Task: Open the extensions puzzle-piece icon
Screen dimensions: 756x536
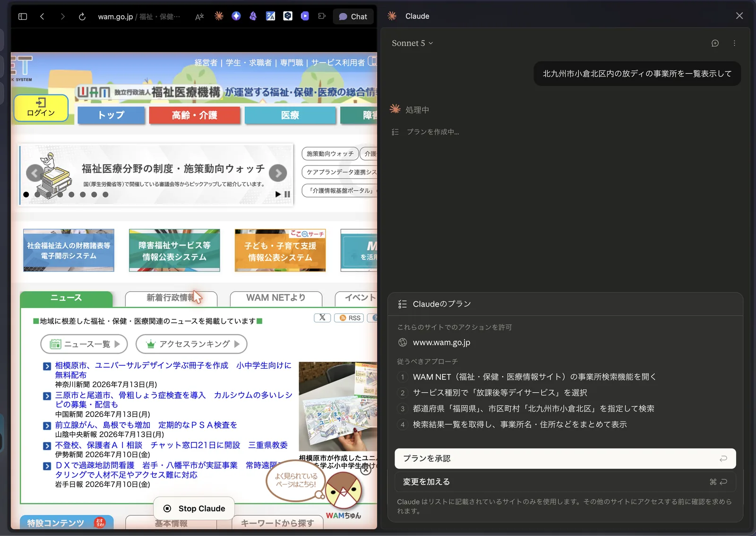Action: pos(322,16)
